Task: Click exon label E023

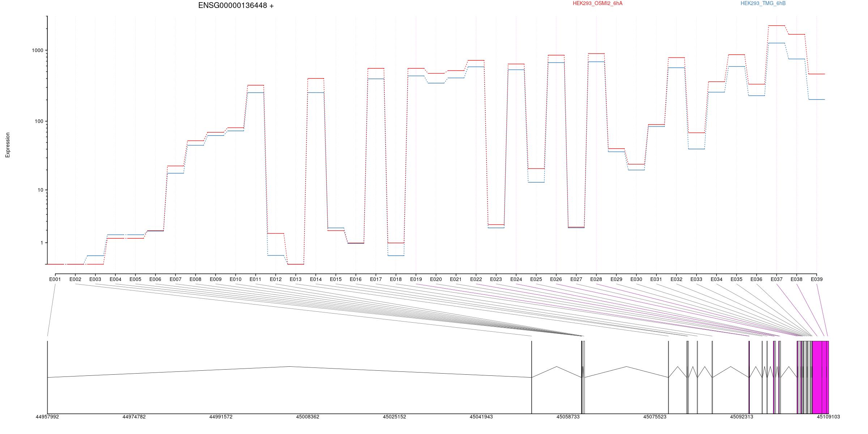Action: point(496,279)
